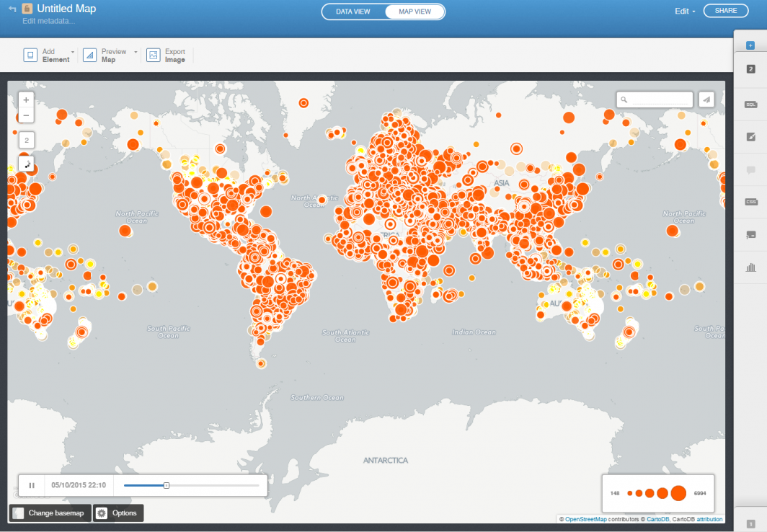This screenshot has width=767, height=532.
Task: Toggle layer 2 panel in the sidebar
Action: (750, 68)
